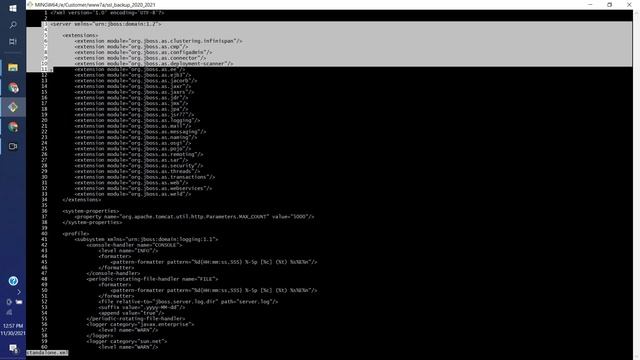The width and height of the screenshot is (640, 360).
Task: Click the opening <extensions> tag line
Action: pos(80,36)
